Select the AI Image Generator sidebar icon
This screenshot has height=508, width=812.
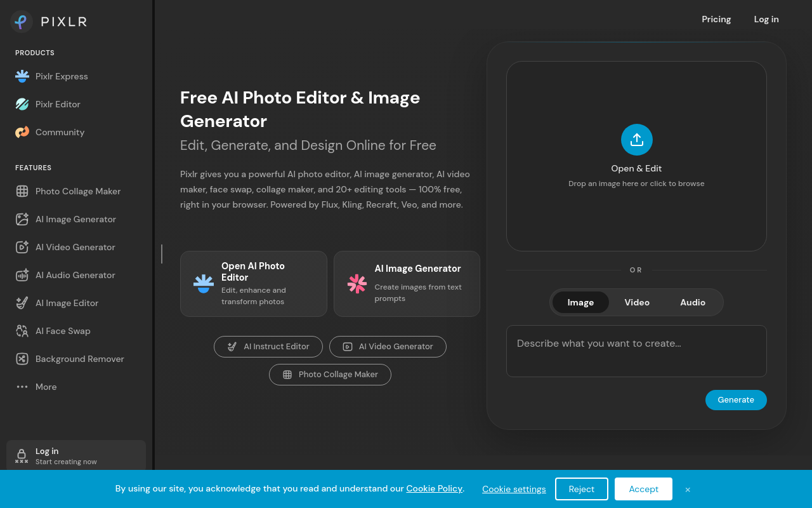click(x=22, y=219)
